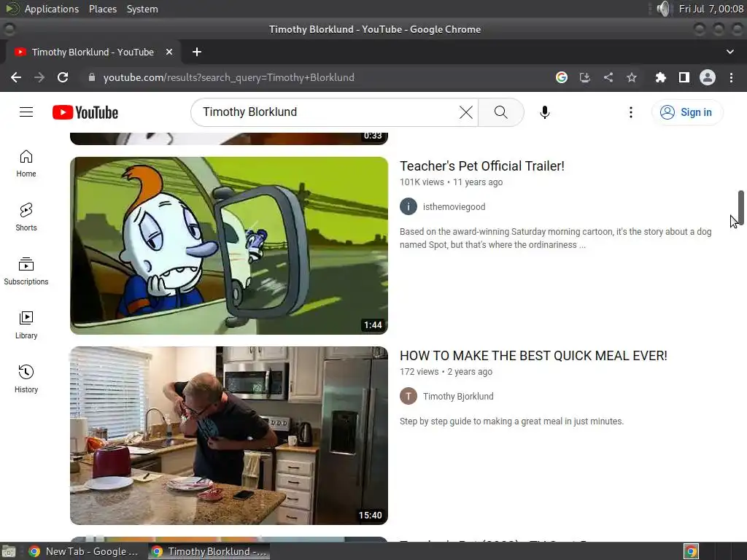Expand the tab search chevron
The image size is (747, 560).
pos(729,52)
